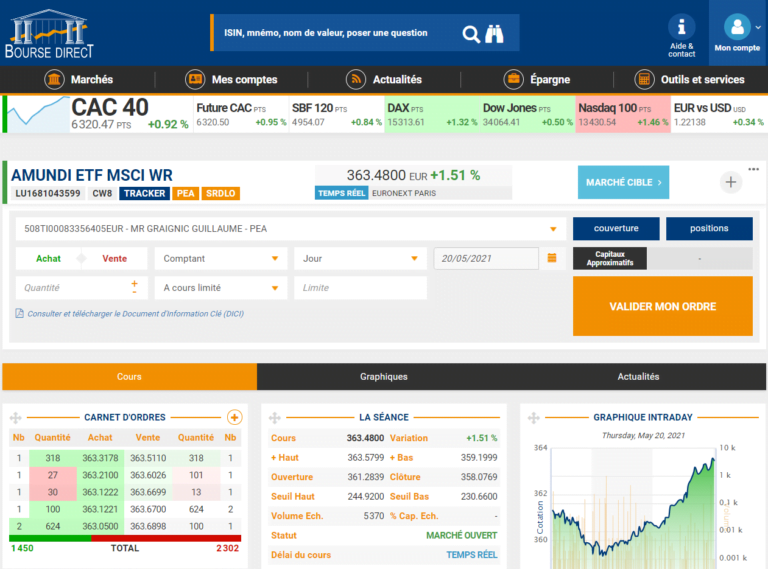The image size is (768, 569).
Task: Open the Marchés menu
Action: coord(80,80)
